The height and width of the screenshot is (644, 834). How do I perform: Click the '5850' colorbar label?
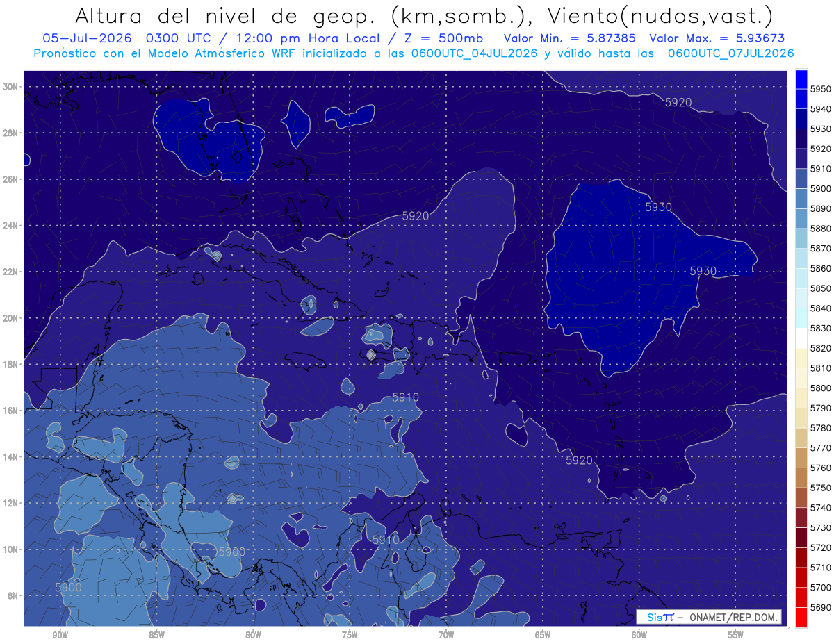click(x=820, y=288)
